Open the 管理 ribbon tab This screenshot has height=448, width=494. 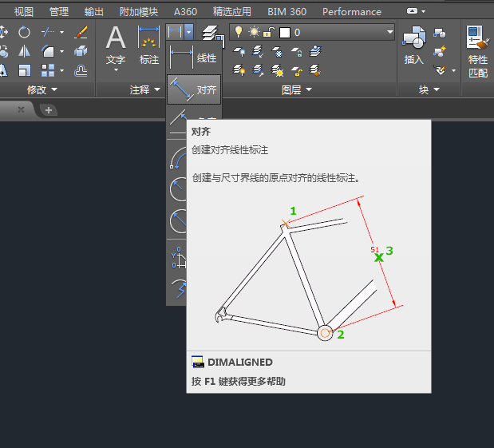[58, 12]
